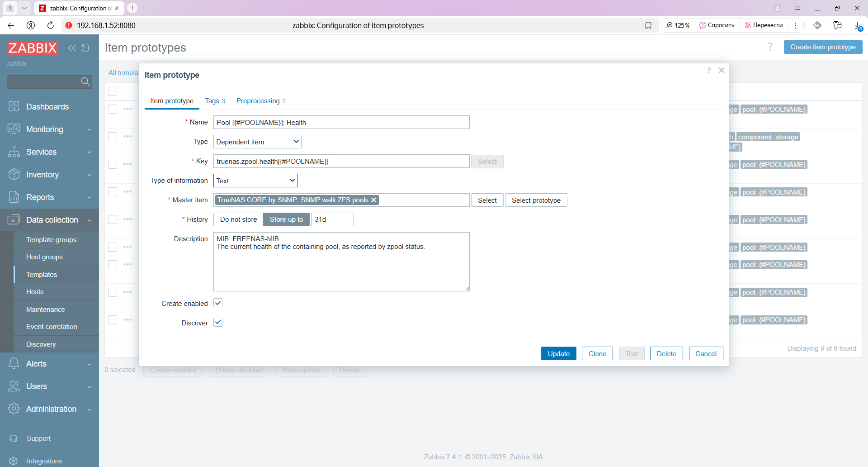Viewport: 868px width, 467px height.
Task: Click the Services sidebar icon
Action: tap(14, 152)
